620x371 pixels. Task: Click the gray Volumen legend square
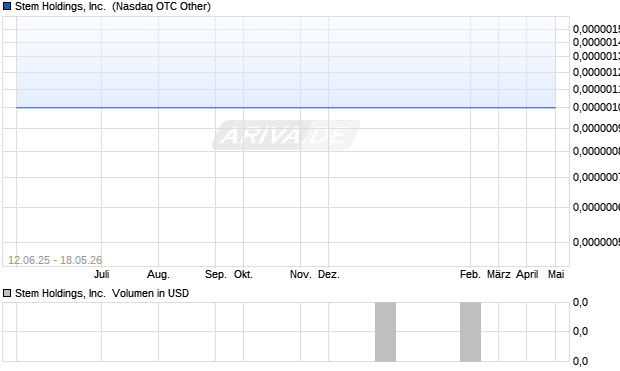pyautogui.click(x=7, y=293)
